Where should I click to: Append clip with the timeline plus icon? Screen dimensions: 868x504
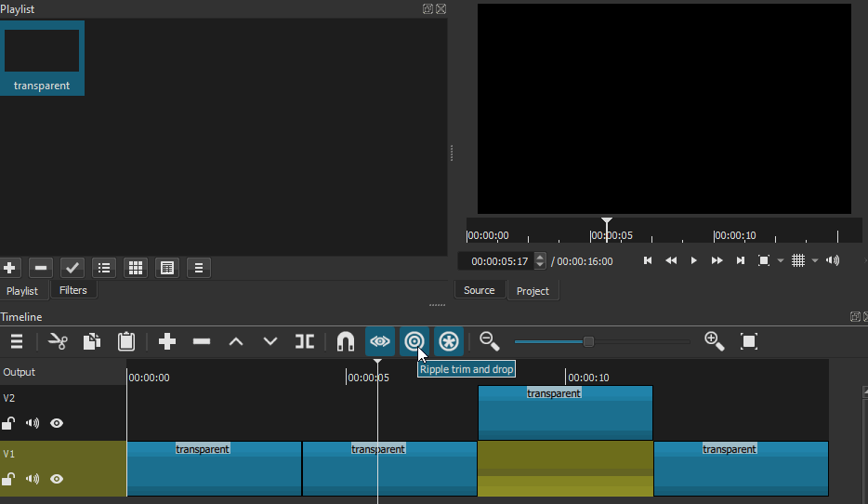tap(167, 341)
